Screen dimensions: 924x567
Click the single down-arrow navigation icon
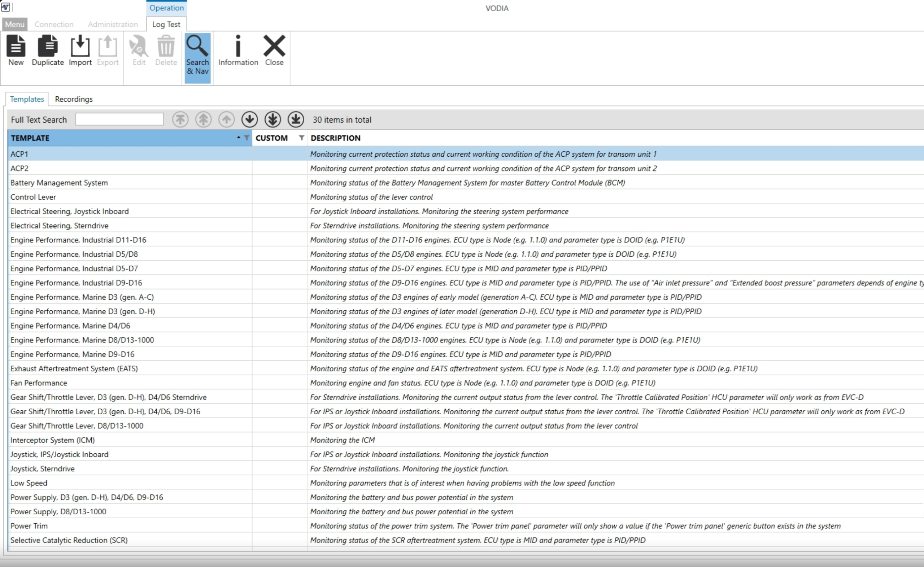click(x=249, y=119)
